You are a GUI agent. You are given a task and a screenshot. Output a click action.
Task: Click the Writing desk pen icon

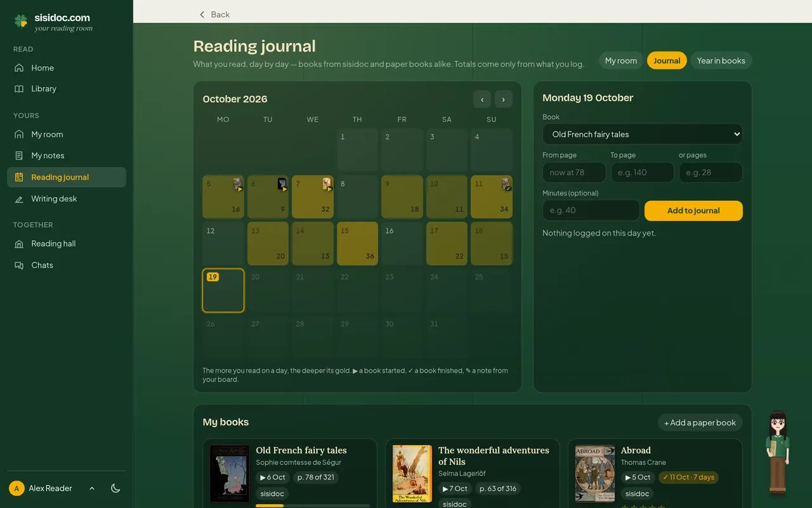pos(19,199)
